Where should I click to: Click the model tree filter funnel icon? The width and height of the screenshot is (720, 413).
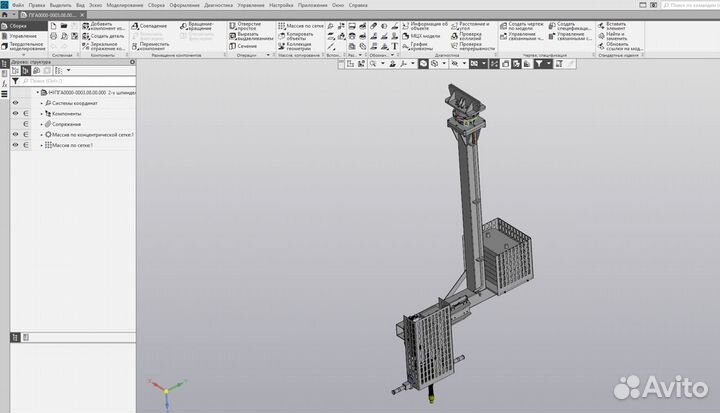point(15,81)
